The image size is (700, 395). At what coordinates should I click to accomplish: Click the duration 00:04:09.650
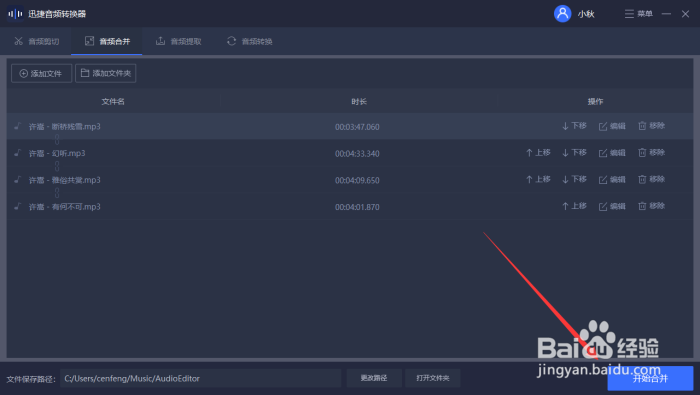(x=357, y=181)
